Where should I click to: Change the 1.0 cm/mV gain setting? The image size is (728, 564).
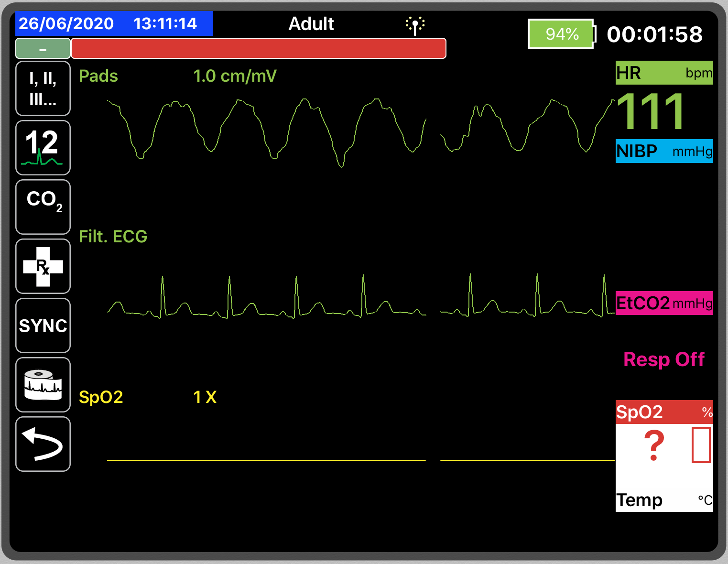[235, 76]
